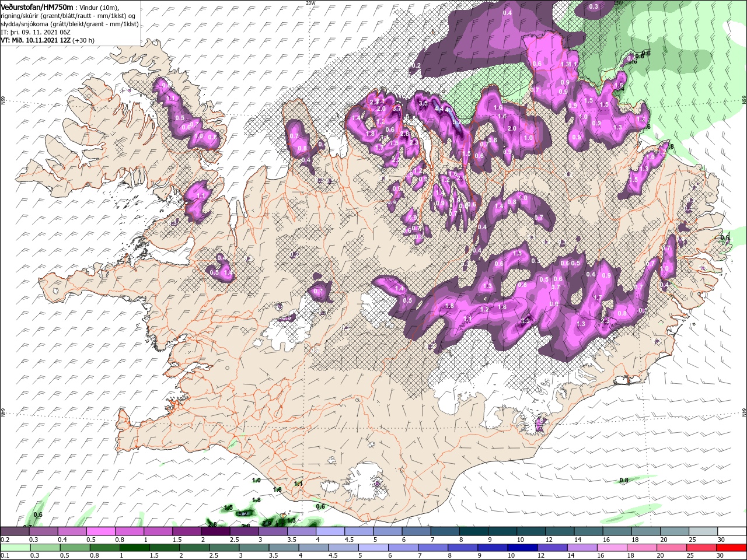The width and height of the screenshot is (747, 560).
Task: Pick the upper-scale swatch between 12 and 14
Action: tap(559, 531)
